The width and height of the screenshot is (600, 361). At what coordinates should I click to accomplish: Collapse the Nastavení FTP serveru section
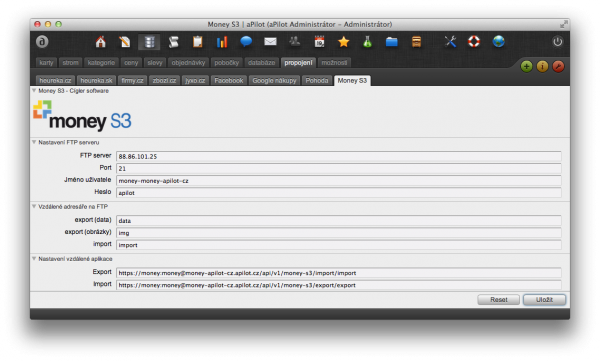34,142
